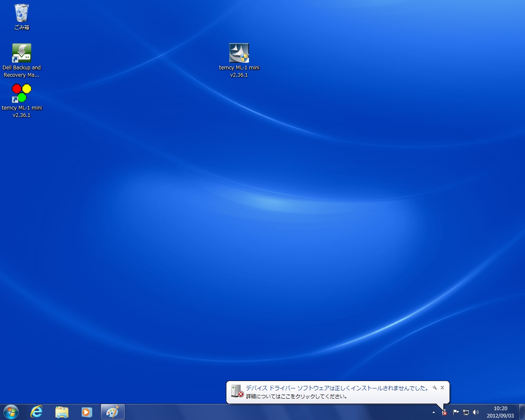Launch Internet Explorer from taskbar
525x420 pixels.
37,412
